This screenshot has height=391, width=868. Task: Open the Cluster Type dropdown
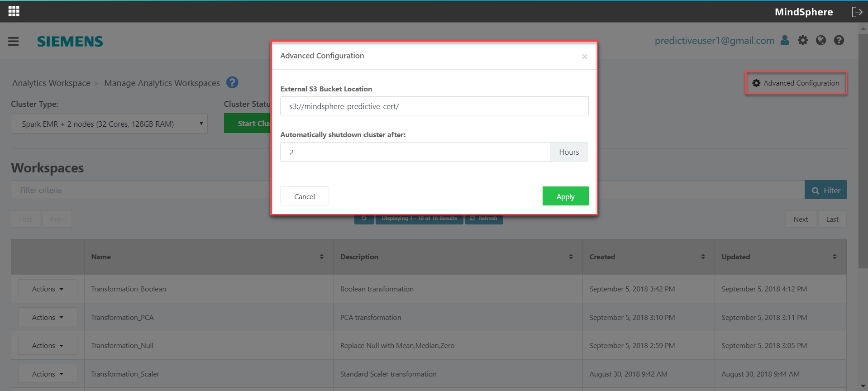tap(109, 124)
